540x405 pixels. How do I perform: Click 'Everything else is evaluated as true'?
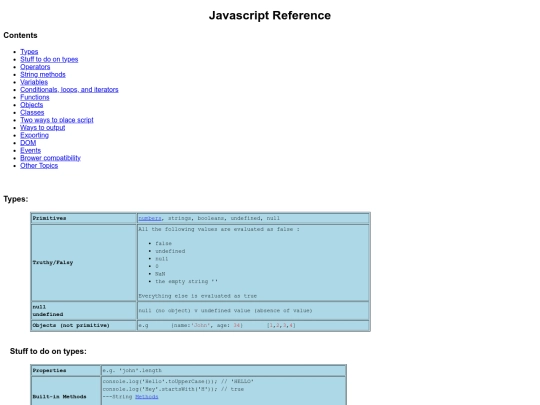(x=198, y=296)
